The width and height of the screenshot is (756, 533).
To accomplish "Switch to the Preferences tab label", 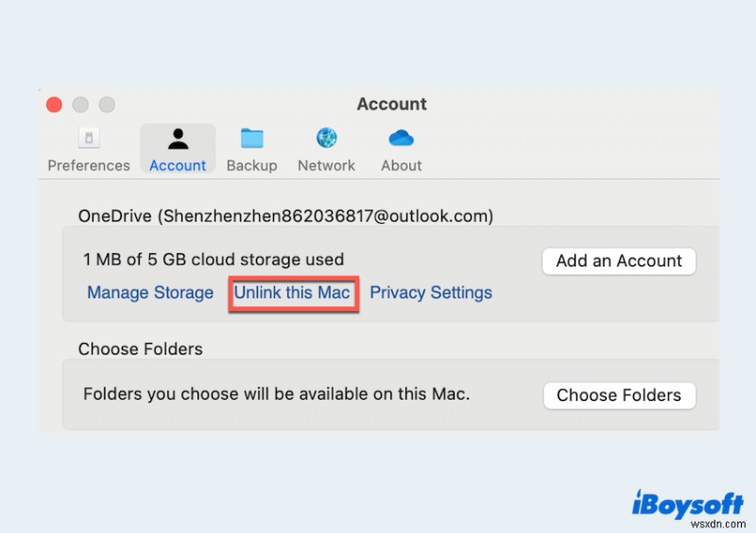I will [x=89, y=165].
